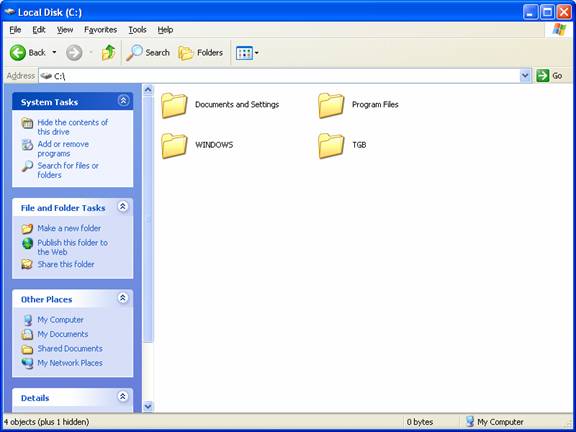576x432 pixels.
Task: Click the '4 objects (plus 1 hidden)' status text
Action: (x=46, y=422)
